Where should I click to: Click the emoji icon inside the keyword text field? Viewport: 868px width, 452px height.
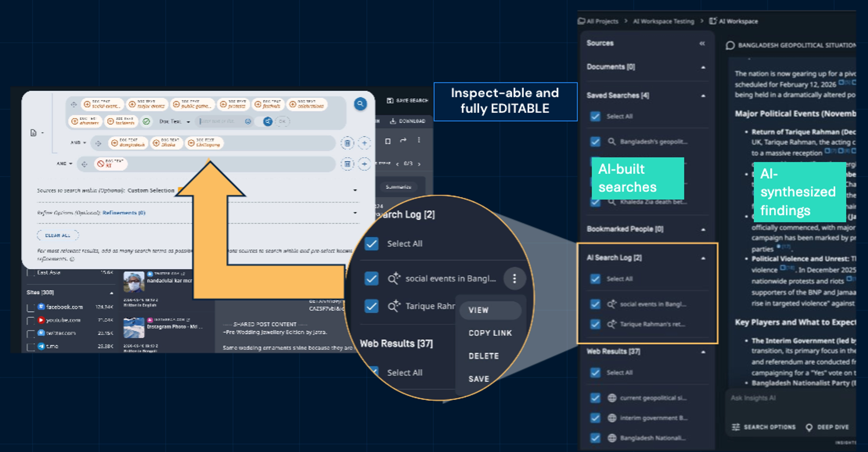(x=248, y=121)
